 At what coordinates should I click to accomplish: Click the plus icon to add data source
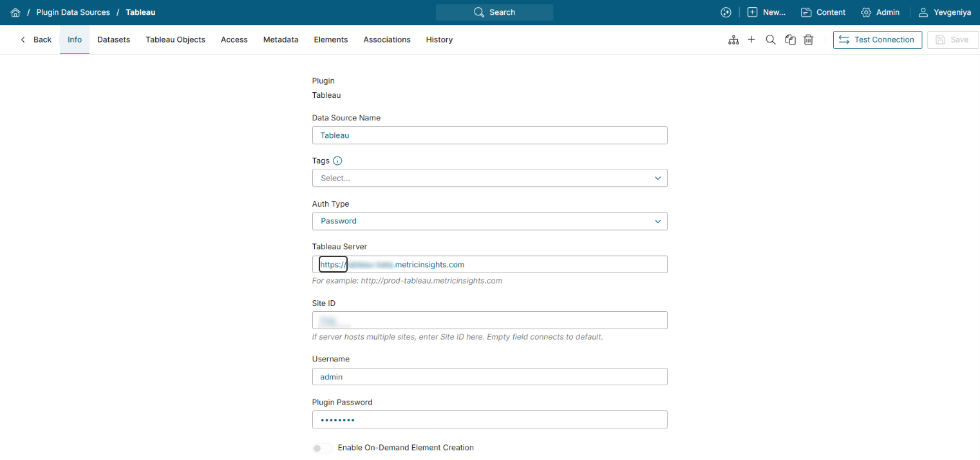751,40
